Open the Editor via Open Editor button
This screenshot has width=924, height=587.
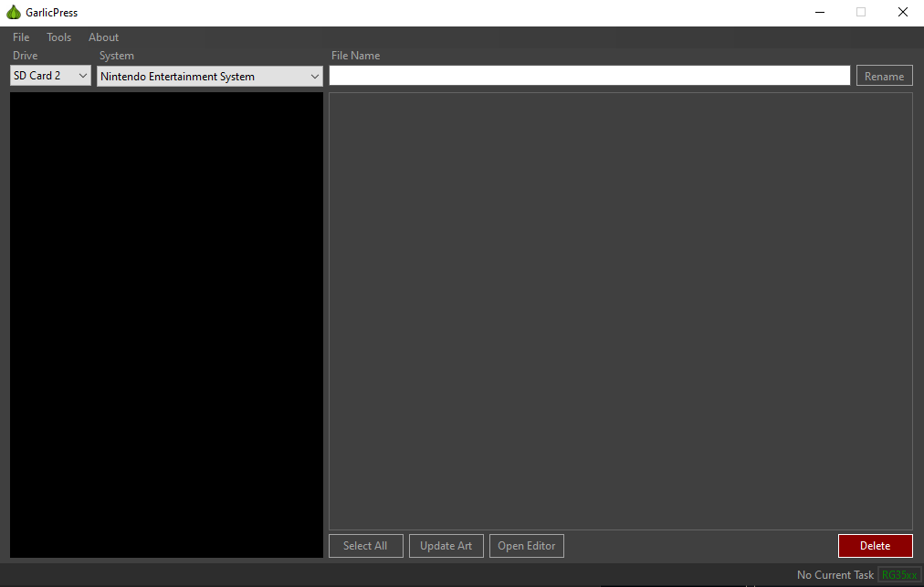click(526, 545)
